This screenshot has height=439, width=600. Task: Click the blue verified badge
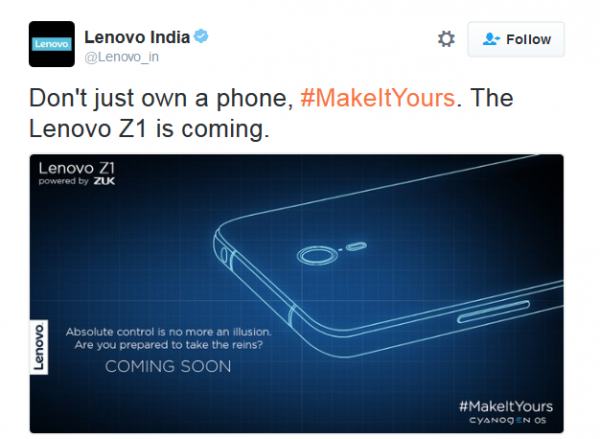tap(201, 36)
